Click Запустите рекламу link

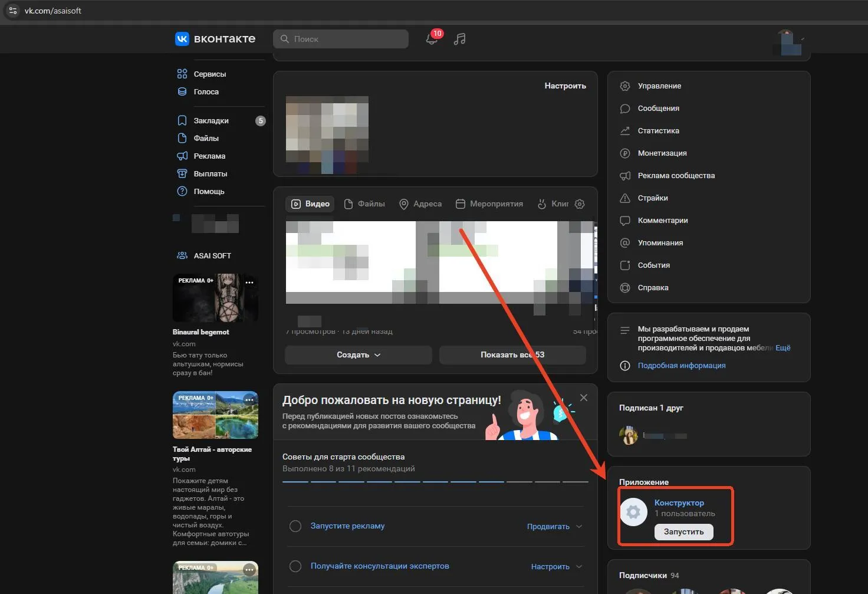point(347,526)
